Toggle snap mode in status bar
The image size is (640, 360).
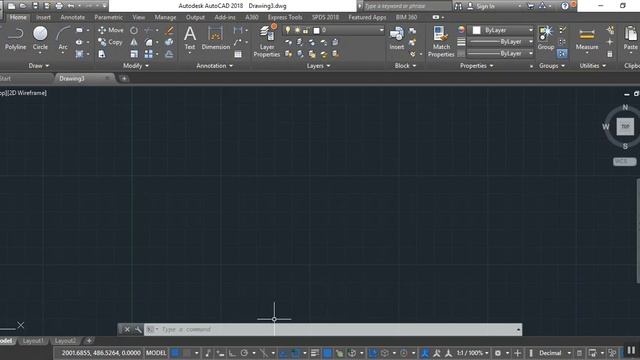[187, 353]
